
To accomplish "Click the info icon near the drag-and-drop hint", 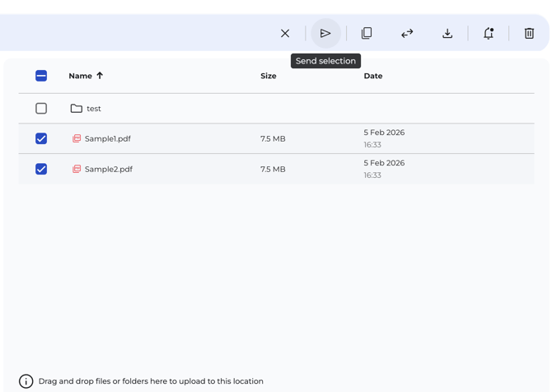I will (26, 381).
